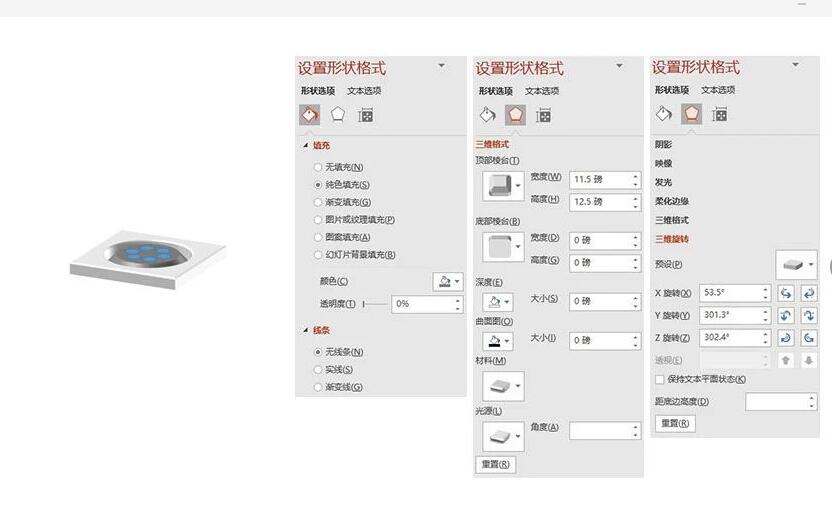The height and width of the screenshot is (513, 832).
Task: Select Effects pentagon icon in middle panel
Action: (x=515, y=115)
